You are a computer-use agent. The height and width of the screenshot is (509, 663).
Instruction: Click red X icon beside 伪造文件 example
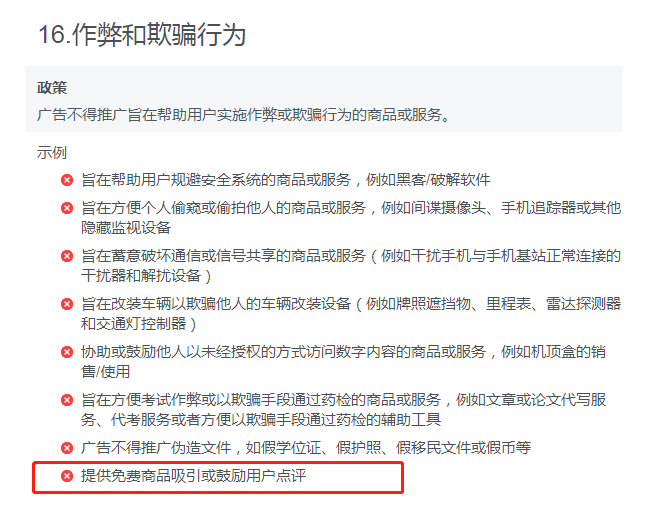[67, 448]
